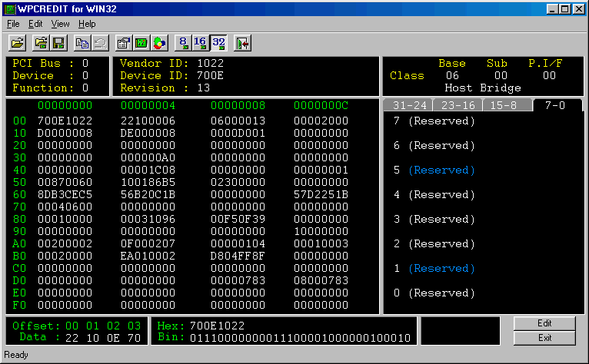Select register value 00000104
The image size is (589, 364).
[x=238, y=244]
